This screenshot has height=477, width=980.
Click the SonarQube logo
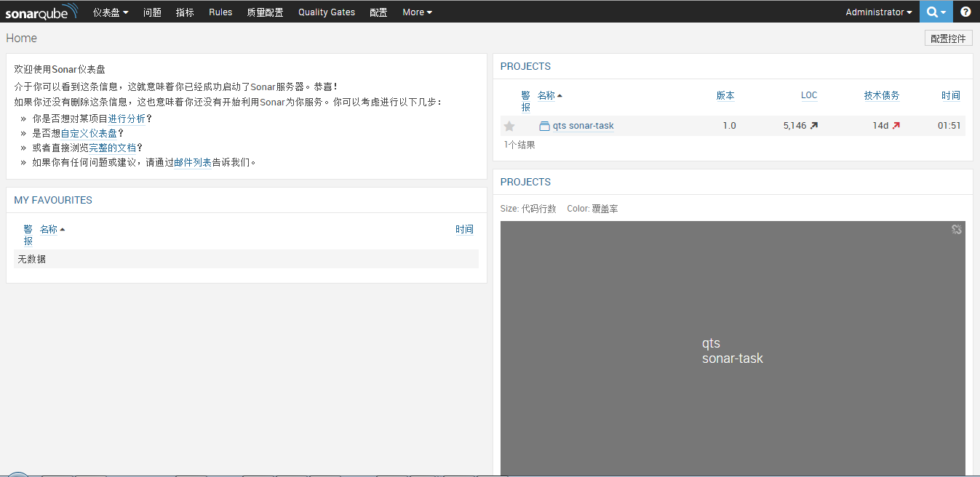coord(42,12)
